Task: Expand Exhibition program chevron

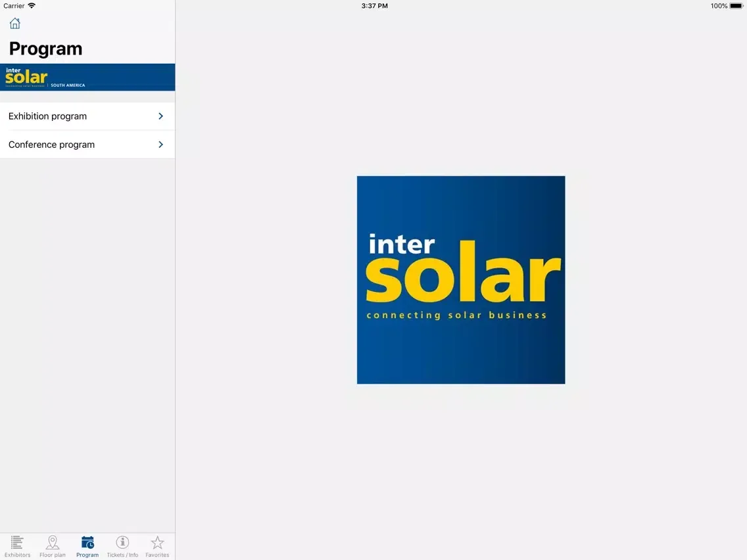Action: 160,116
